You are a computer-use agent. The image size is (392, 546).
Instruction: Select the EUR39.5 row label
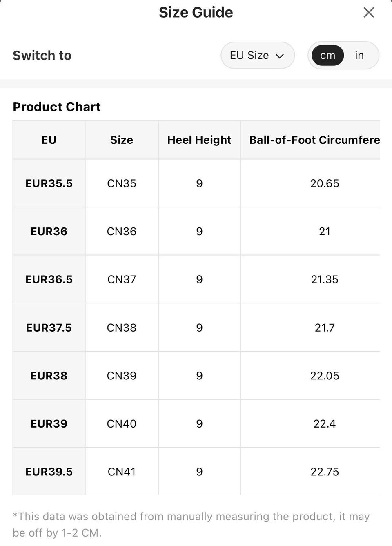pyautogui.click(x=49, y=472)
